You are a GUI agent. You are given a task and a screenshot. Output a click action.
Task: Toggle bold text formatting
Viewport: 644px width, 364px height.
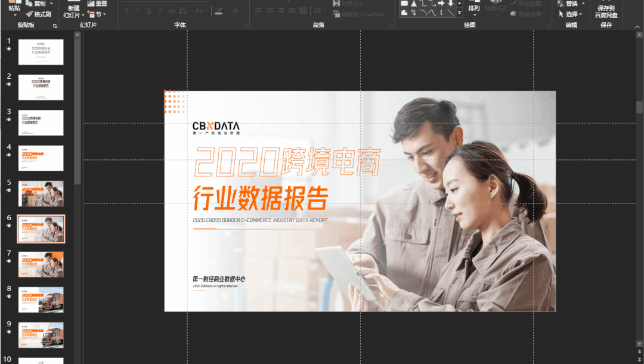(126, 11)
